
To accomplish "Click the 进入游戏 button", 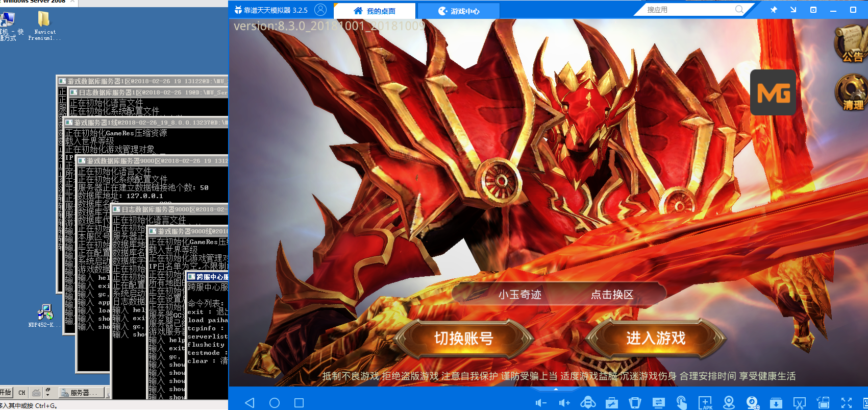I will pos(656,338).
